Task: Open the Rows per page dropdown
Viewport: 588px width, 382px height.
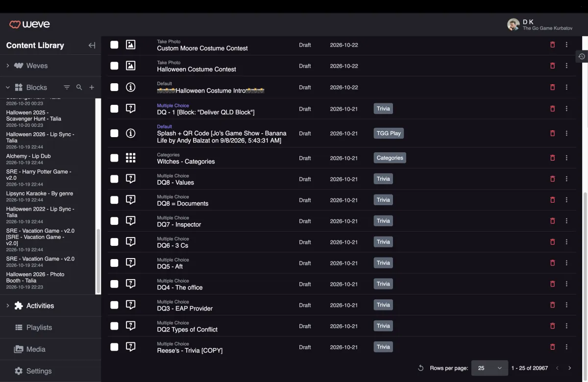Action: (490, 368)
